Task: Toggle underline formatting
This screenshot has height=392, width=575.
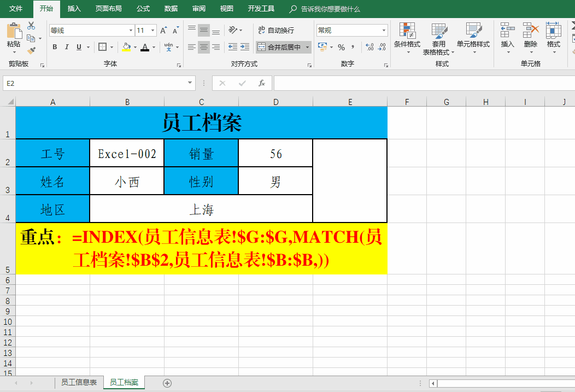Action: click(x=79, y=47)
